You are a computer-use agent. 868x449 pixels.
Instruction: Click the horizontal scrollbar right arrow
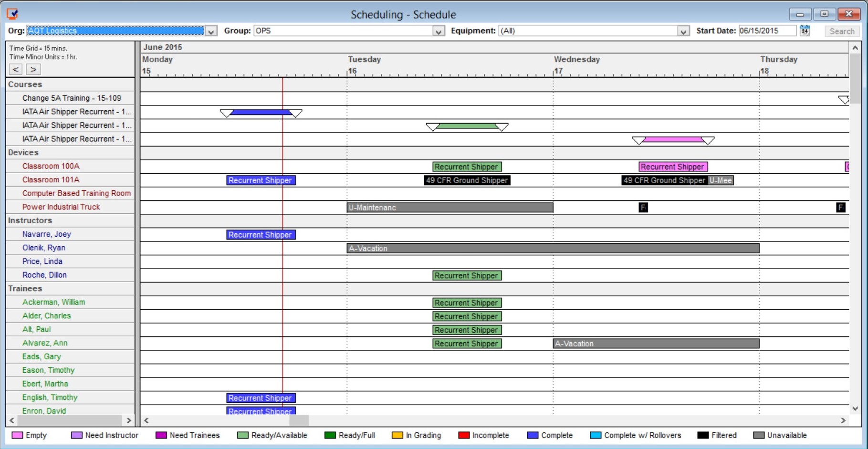tap(844, 421)
